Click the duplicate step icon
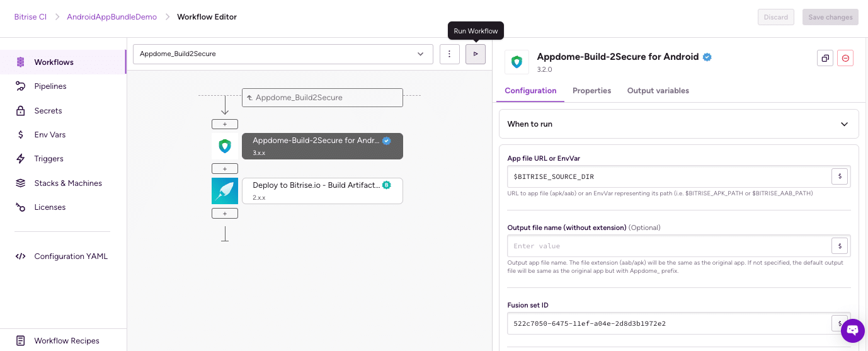Image resolution: width=868 pixels, height=351 pixels. pos(825,58)
